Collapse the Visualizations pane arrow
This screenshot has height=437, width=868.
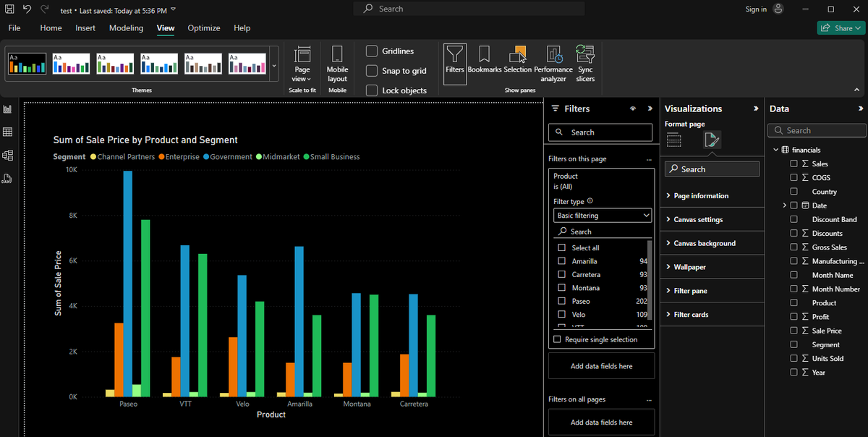click(755, 109)
